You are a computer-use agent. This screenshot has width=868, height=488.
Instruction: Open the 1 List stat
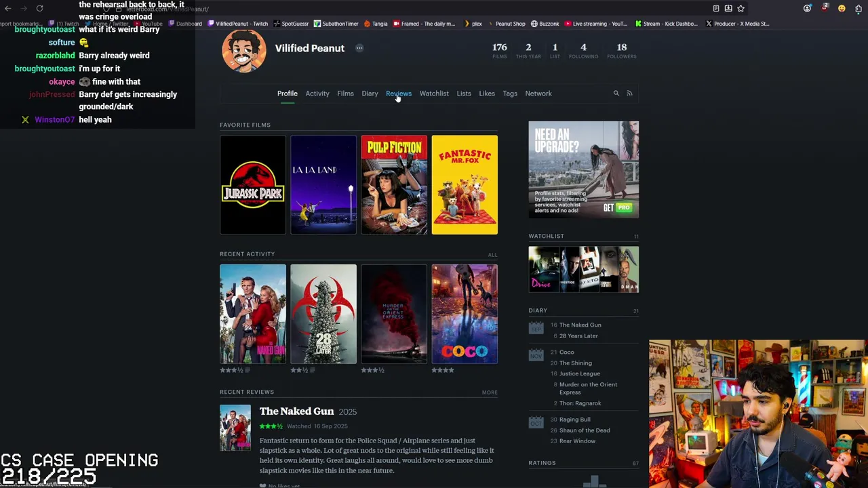(x=555, y=50)
